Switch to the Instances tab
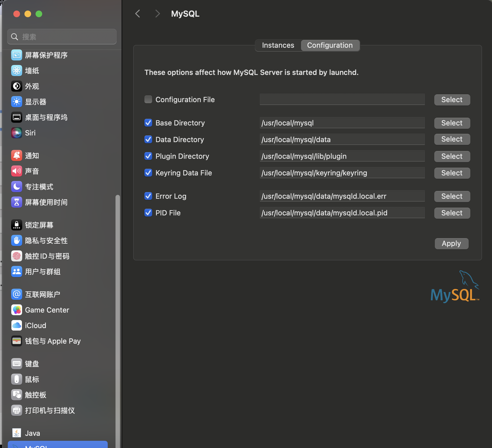The width and height of the screenshot is (492, 448). 278,45
